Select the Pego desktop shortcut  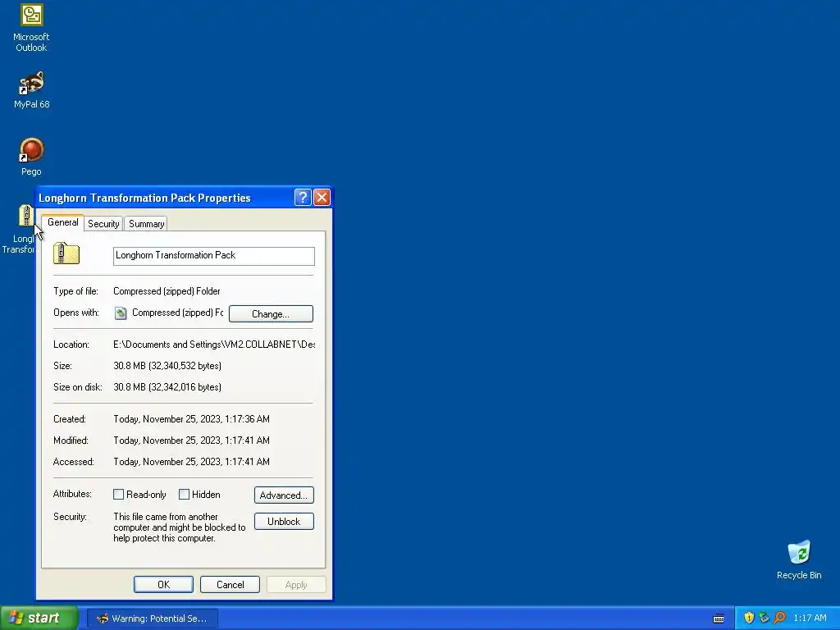pyautogui.click(x=31, y=157)
